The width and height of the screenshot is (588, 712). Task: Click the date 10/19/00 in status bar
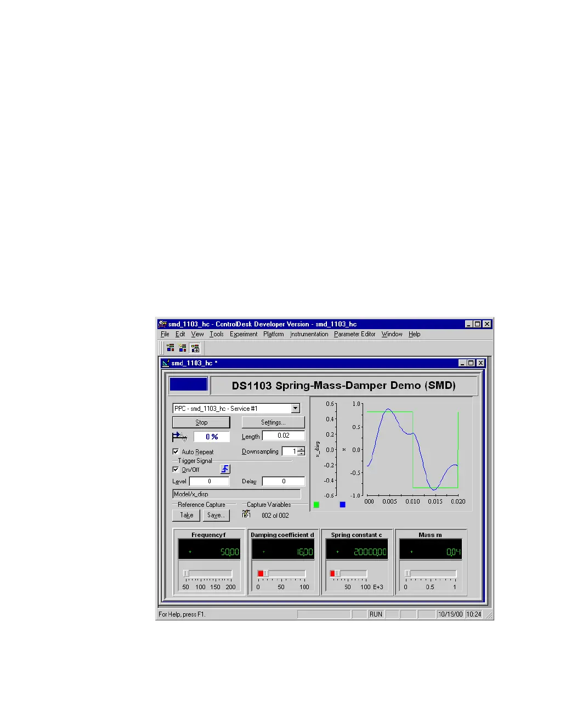[450, 614]
